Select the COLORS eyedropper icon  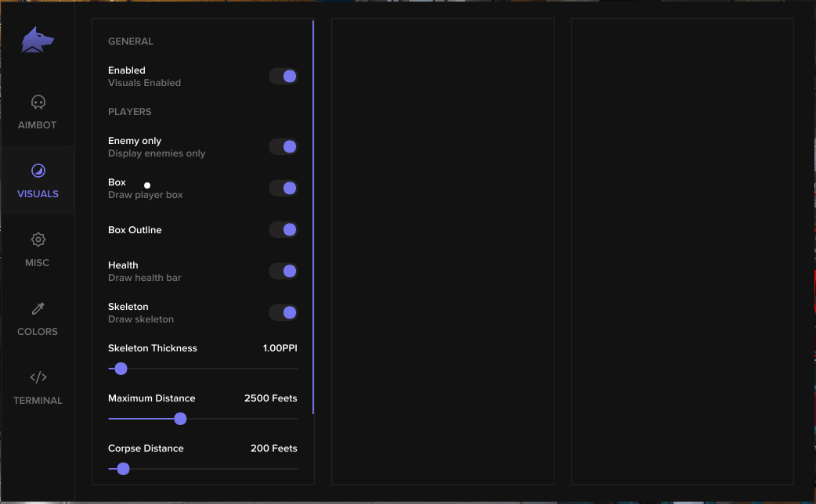coord(38,308)
